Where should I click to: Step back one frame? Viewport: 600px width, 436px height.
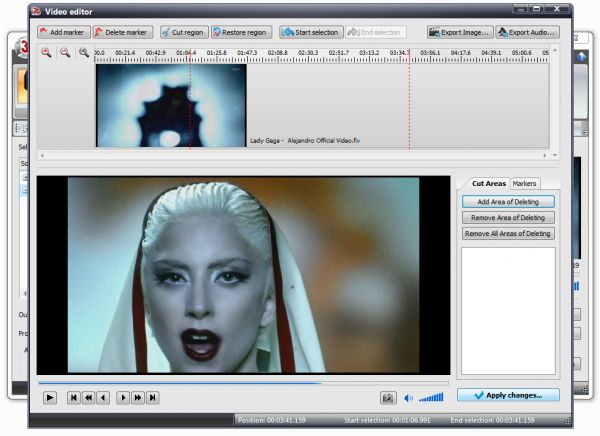coord(103,397)
